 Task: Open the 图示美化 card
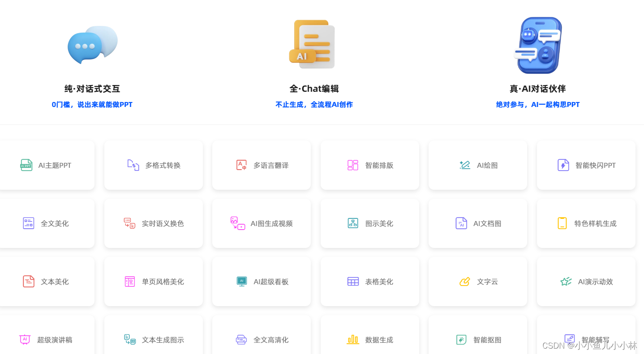pyautogui.click(x=370, y=223)
